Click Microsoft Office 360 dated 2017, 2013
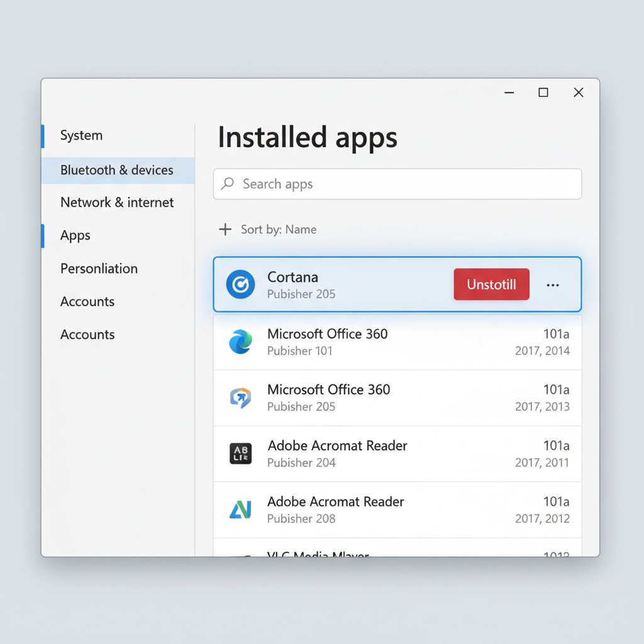 pos(397,397)
